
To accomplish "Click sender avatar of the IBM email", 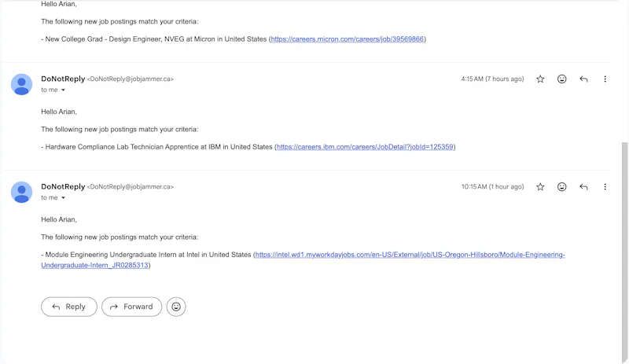I will pos(22,84).
